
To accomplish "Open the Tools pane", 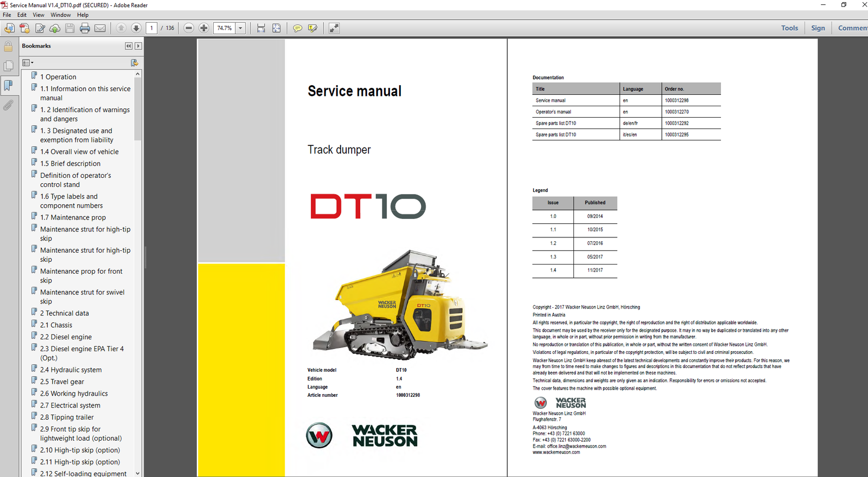I will pyautogui.click(x=789, y=28).
